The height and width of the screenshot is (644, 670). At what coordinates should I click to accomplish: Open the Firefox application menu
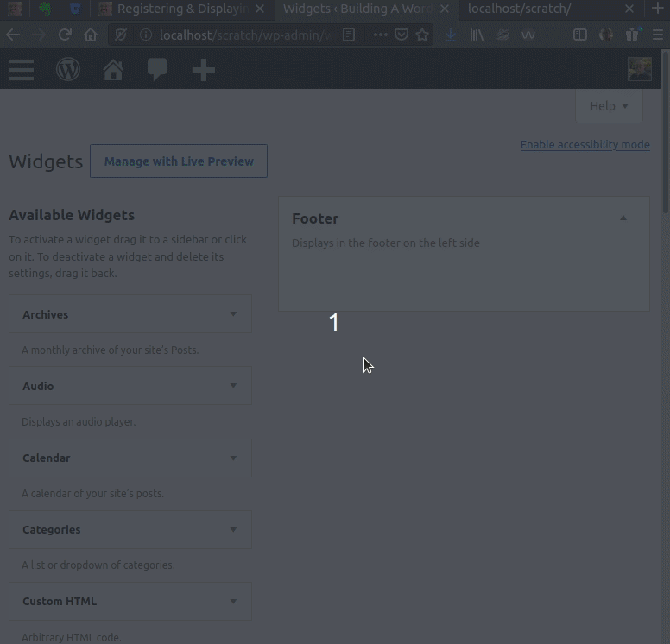[x=658, y=35]
